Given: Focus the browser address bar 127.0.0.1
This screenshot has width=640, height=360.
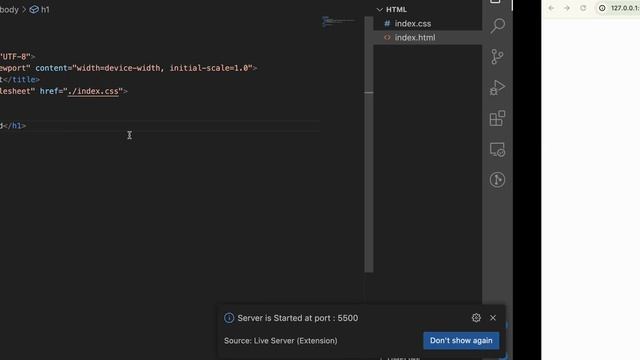Looking at the screenshot, I should pyautogui.click(x=624, y=8).
